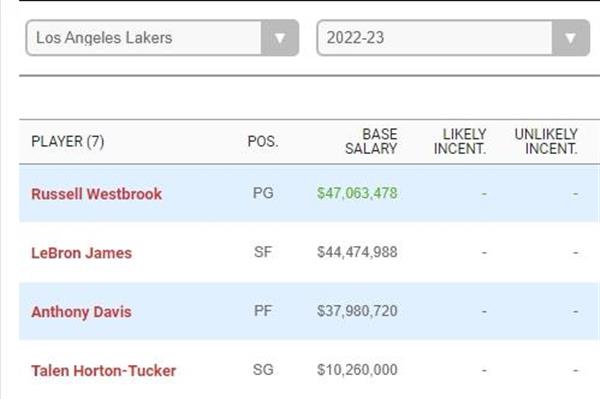Open the 2022-23 season dropdown
600x399 pixels.
coord(453,38)
